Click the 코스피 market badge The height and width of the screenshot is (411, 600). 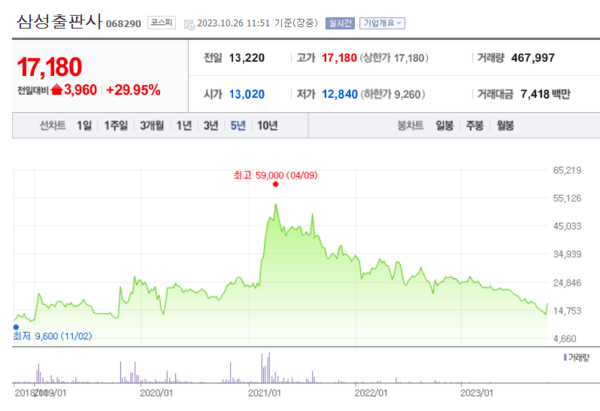(x=159, y=21)
